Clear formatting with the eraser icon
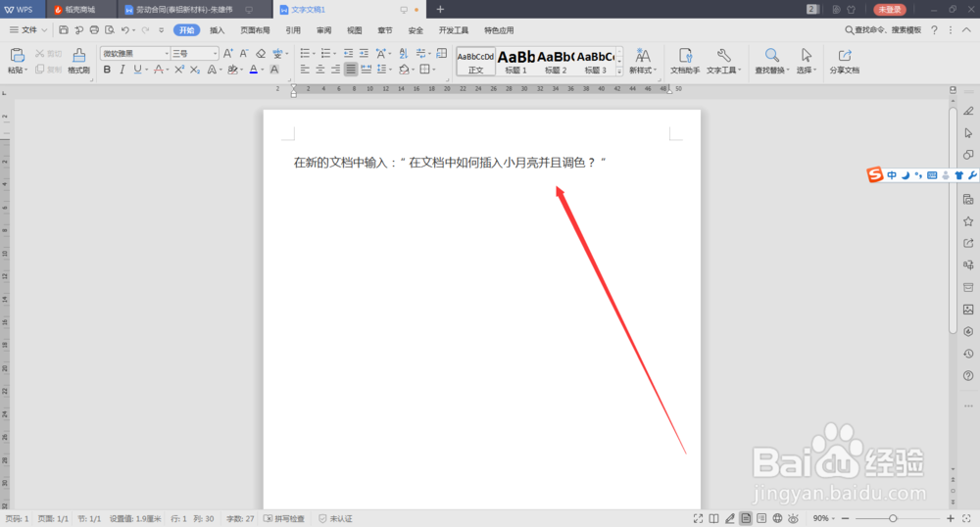This screenshot has width=980, height=527. pos(262,54)
